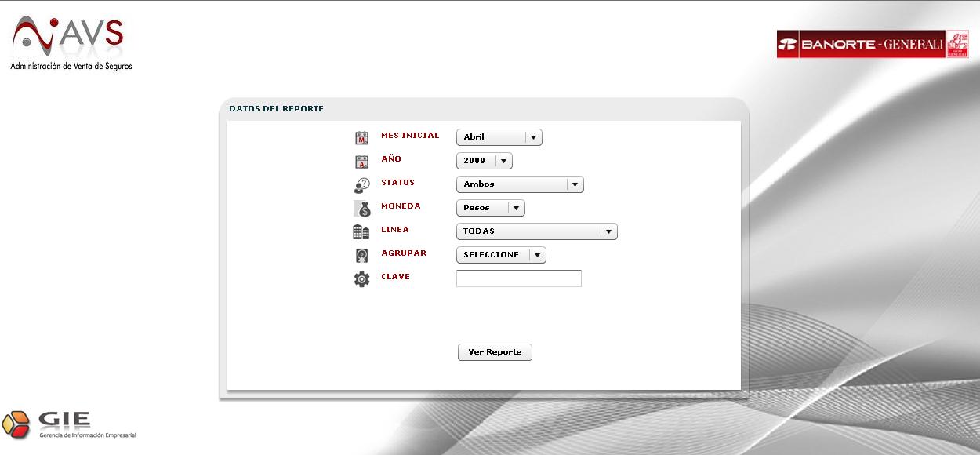Click the question-mark person icon beside STATUS

361,186
